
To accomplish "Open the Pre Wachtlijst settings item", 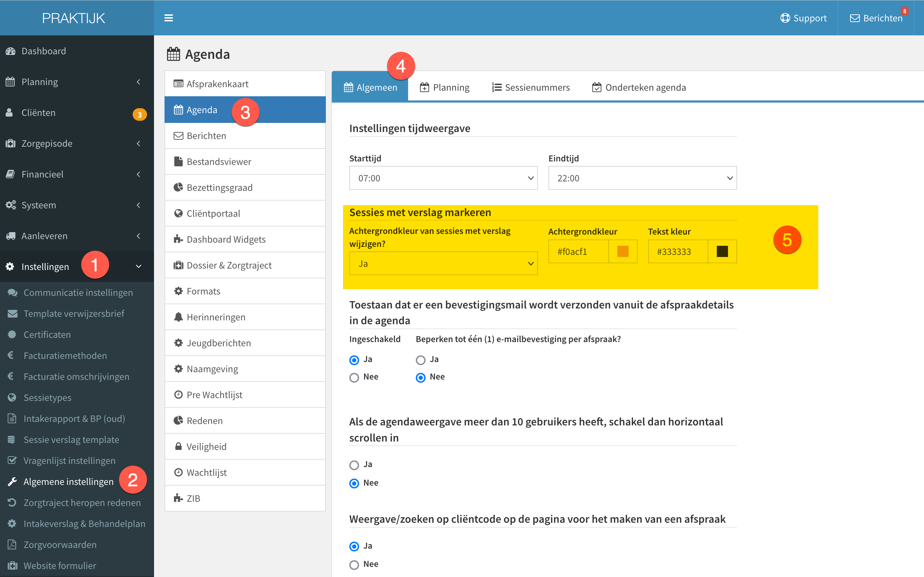I will [x=245, y=395].
